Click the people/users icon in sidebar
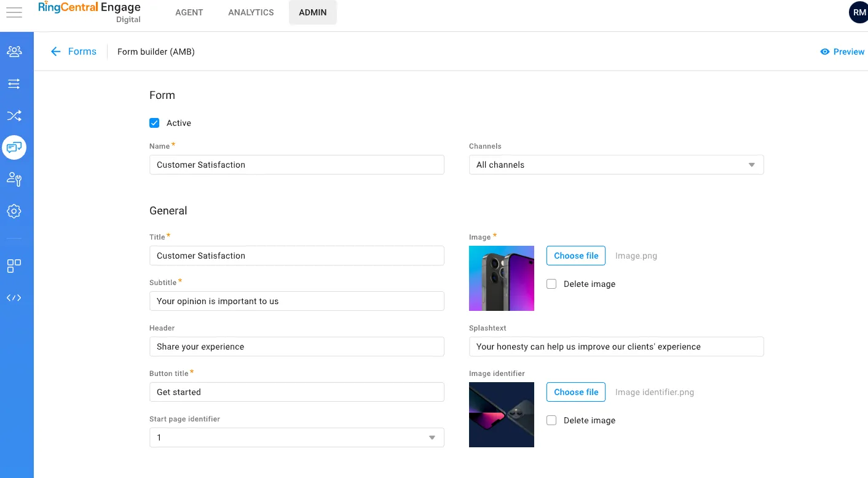The height and width of the screenshot is (478, 868). point(14,52)
